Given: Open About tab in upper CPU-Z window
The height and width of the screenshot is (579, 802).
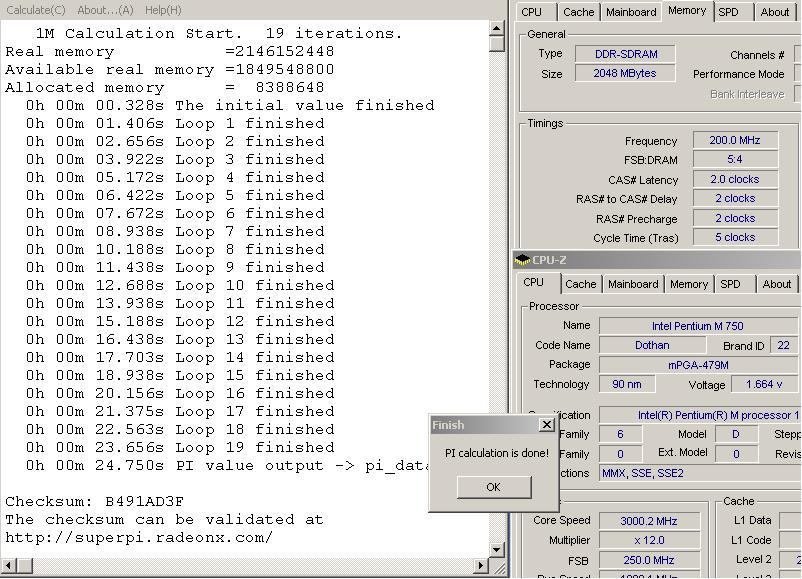Looking at the screenshot, I should (774, 12).
